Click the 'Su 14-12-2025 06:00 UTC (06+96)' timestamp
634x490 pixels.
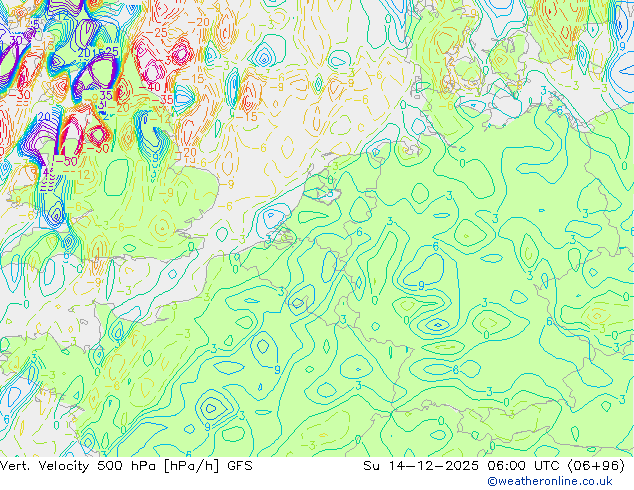494,466
